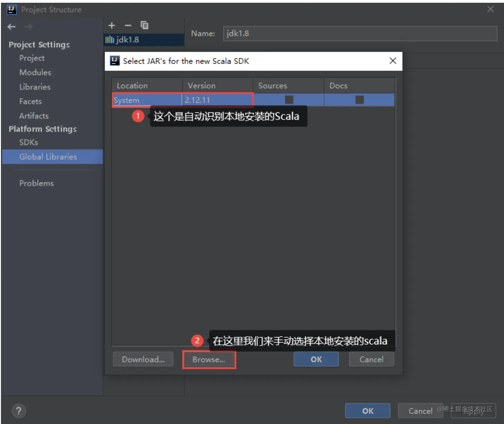The height and width of the screenshot is (424, 504).
Task: Open the Problems item in the sidebar
Action: pos(37,183)
